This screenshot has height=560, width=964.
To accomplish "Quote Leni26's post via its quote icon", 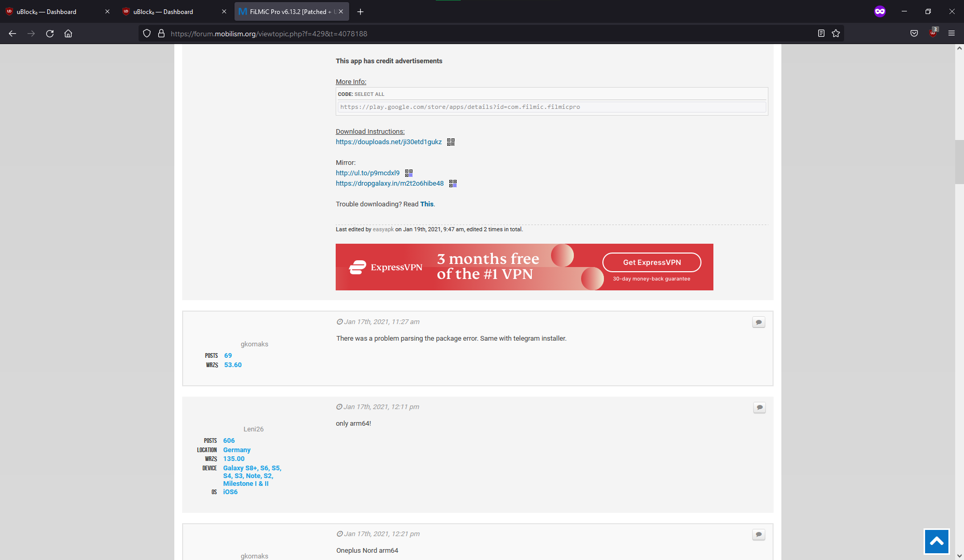I will coord(759,408).
